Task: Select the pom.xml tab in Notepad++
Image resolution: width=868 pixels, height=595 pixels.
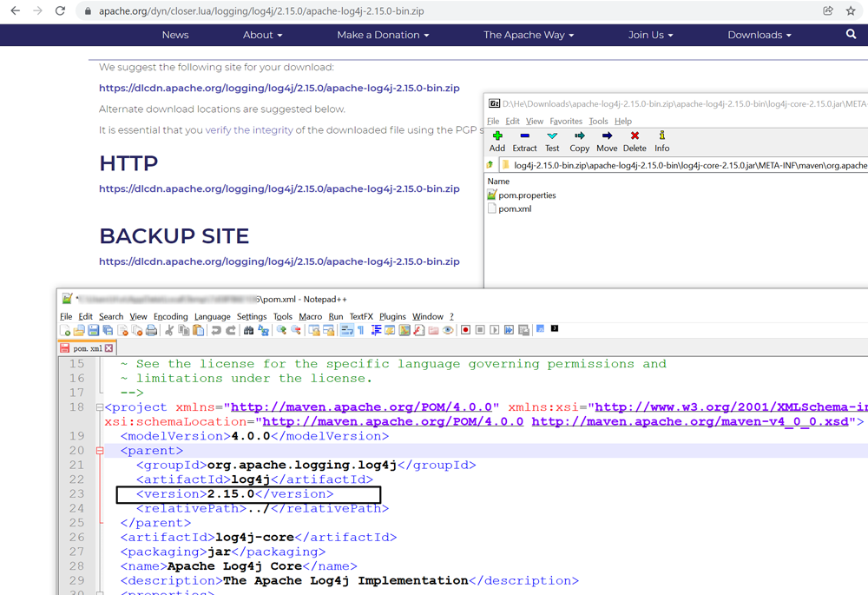Action: tap(88, 348)
